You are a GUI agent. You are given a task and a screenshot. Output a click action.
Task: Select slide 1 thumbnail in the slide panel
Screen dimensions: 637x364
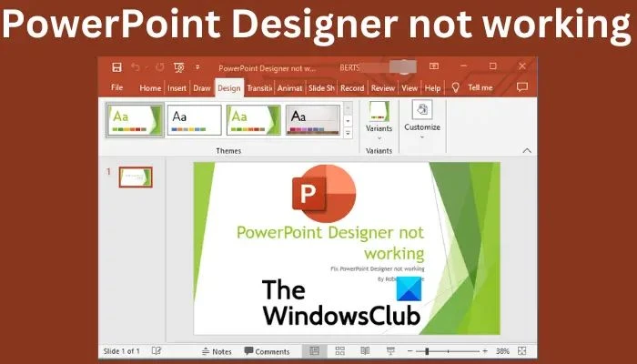point(136,177)
